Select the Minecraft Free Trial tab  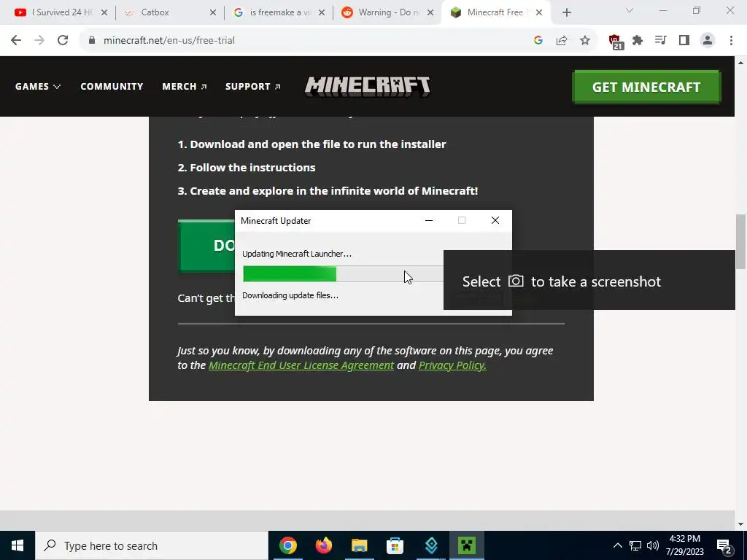pos(495,12)
